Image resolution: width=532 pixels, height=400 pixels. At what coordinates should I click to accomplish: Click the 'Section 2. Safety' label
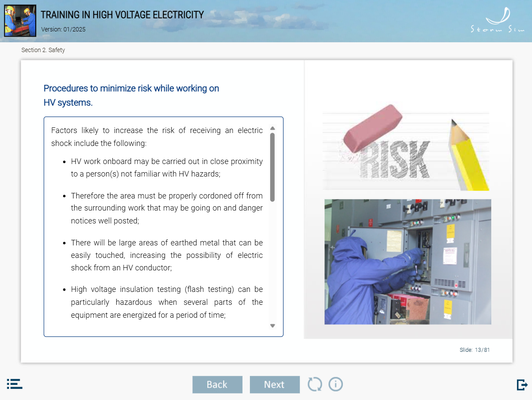tap(43, 50)
